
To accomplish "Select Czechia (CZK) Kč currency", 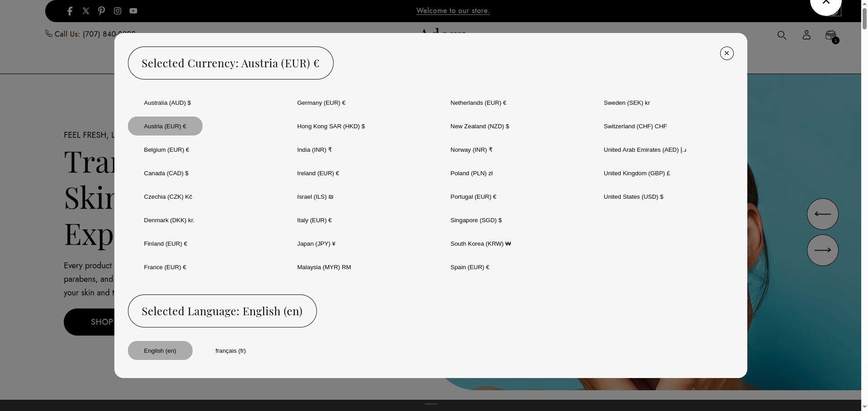I will (x=168, y=197).
